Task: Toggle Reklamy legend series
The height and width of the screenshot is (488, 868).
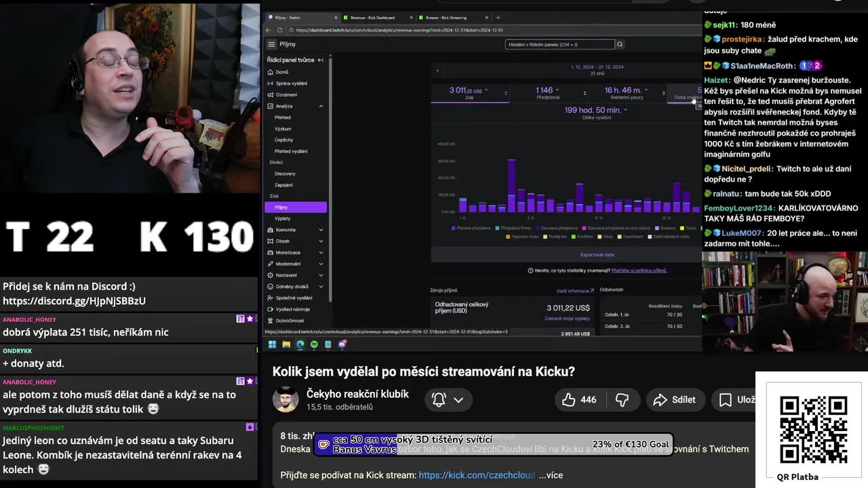Action: point(665,228)
